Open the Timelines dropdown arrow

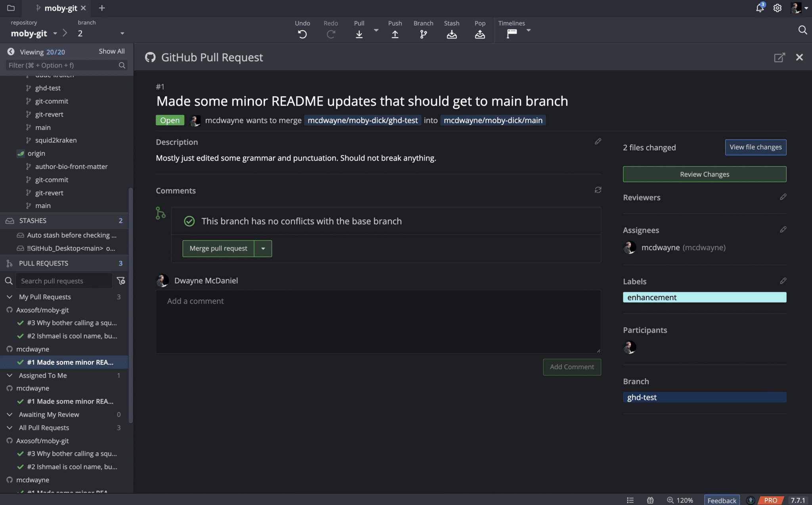(529, 31)
